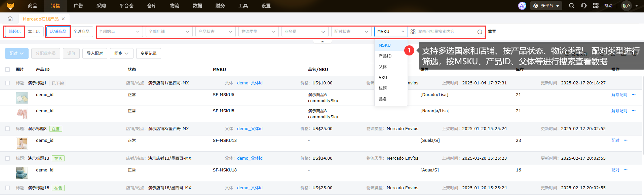
Task: Click the 变更记录 button
Action: coord(148,53)
